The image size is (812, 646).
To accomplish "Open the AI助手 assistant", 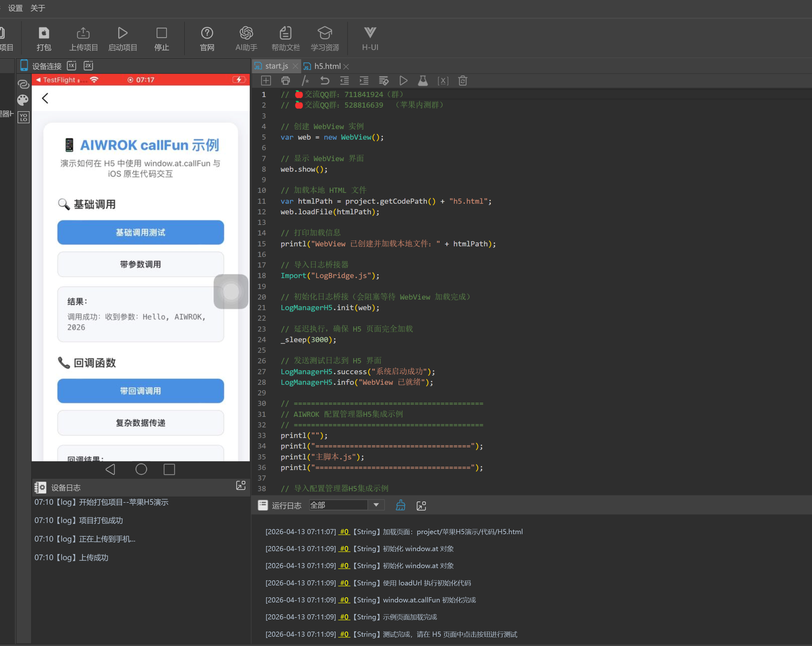I will 246,38.
